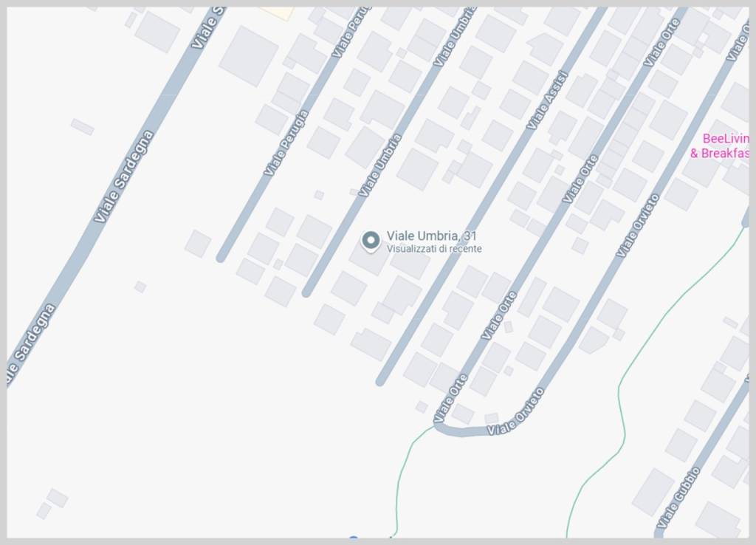Click the Visualizzati di recente subtitle
The width and height of the screenshot is (756, 545).
pos(434,249)
